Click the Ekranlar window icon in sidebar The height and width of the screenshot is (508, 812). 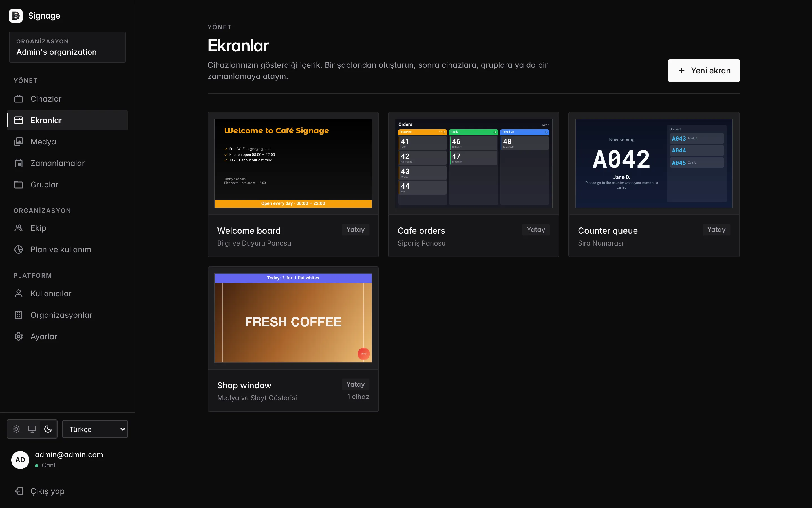click(19, 120)
